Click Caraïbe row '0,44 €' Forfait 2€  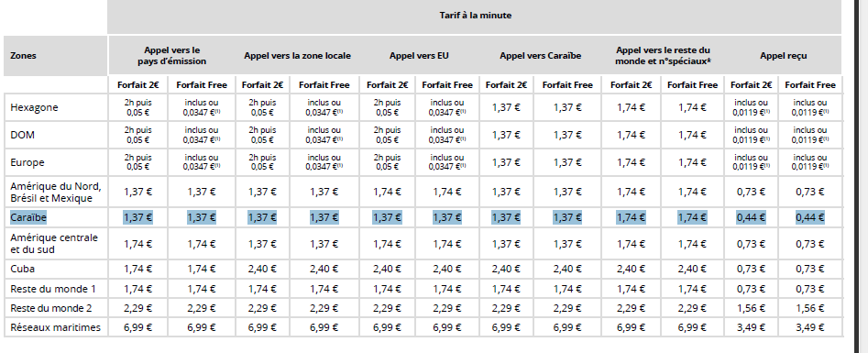(x=752, y=218)
